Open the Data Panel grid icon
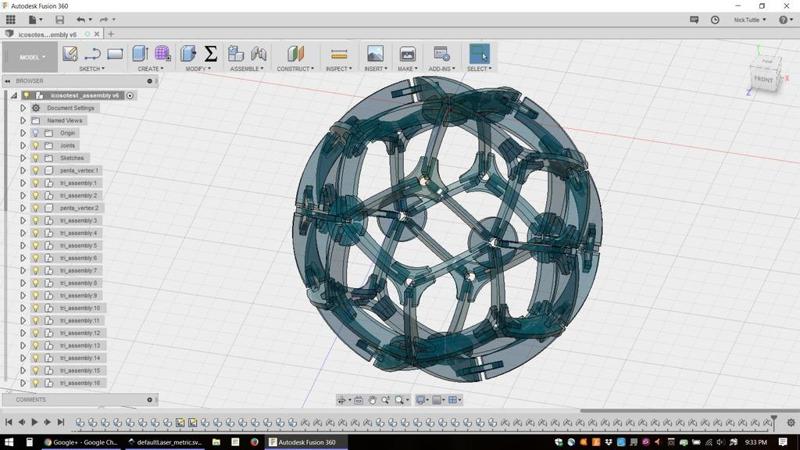Image resolution: width=800 pixels, height=450 pixels. (x=11, y=19)
